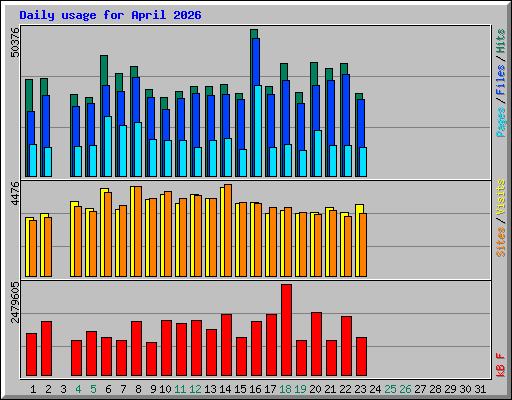Image resolution: width=512 pixels, height=400 pixels.
Task: Click the cyan pages bar for day 6
Action: click(108, 146)
